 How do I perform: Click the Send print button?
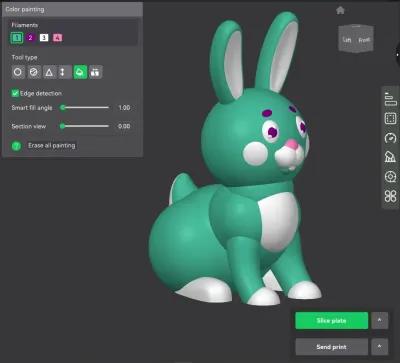[332, 347]
